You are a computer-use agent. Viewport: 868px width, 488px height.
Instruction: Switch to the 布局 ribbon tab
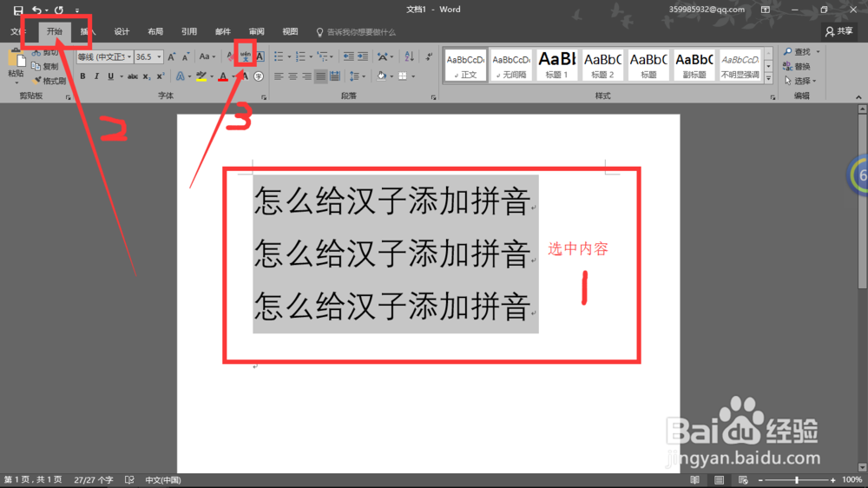(x=155, y=31)
